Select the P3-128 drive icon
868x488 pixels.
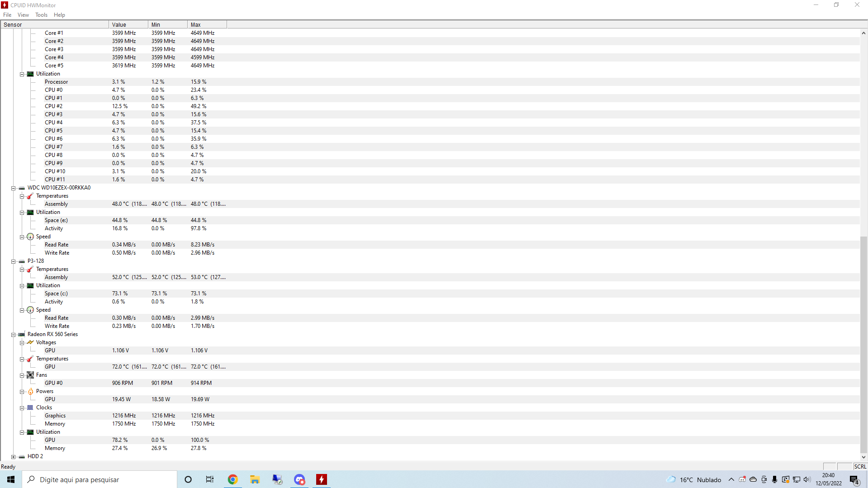[x=22, y=261]
